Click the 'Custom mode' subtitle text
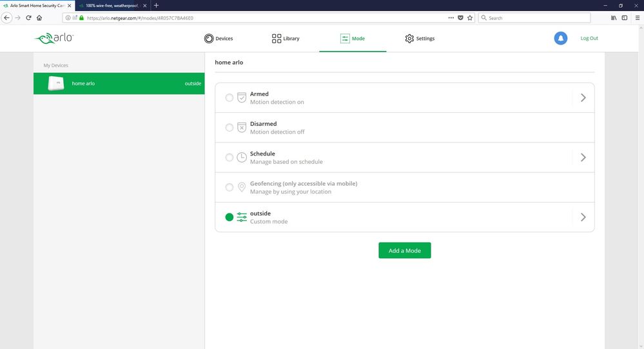Image resolution: width=644 pixels, height=349 pixels. tap(269, 221)
